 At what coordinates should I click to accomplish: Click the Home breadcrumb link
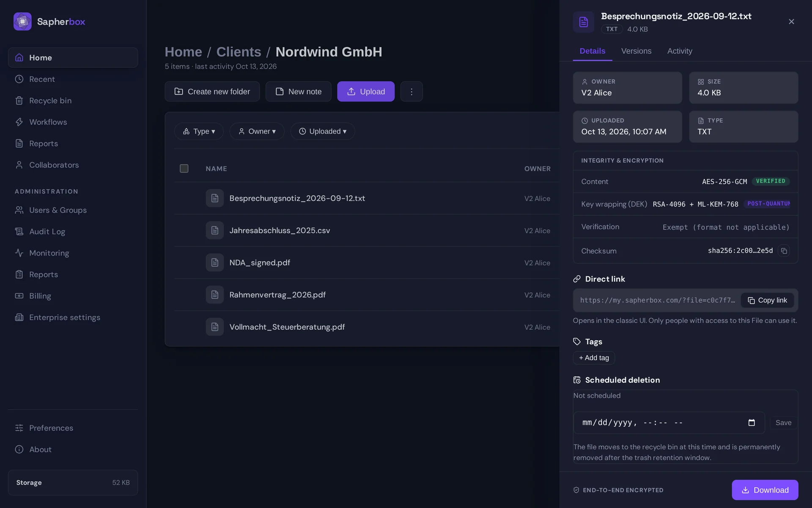(183, 52)
